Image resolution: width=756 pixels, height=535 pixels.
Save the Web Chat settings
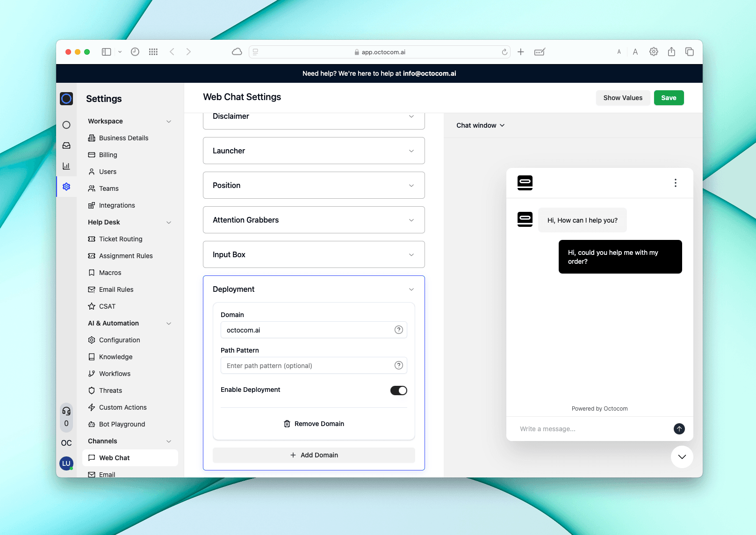[669, 98]
